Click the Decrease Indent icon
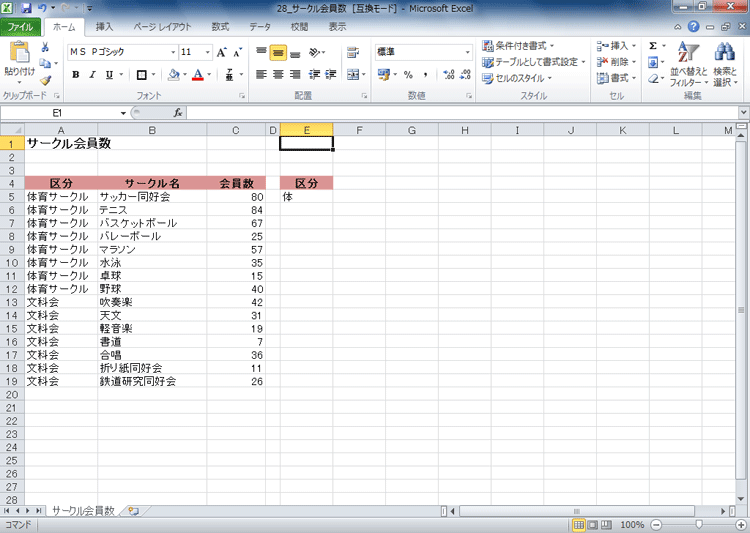The height and width of the screenshot is (533, 750). coord(314,74)
